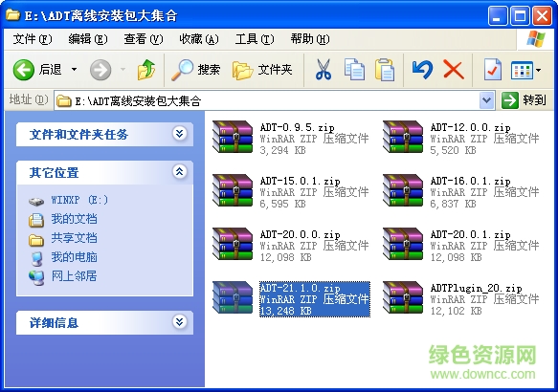Click the ADT-15.0.1.zip file name
This screenshot has height=392, width=558.
tap(300, 181)
